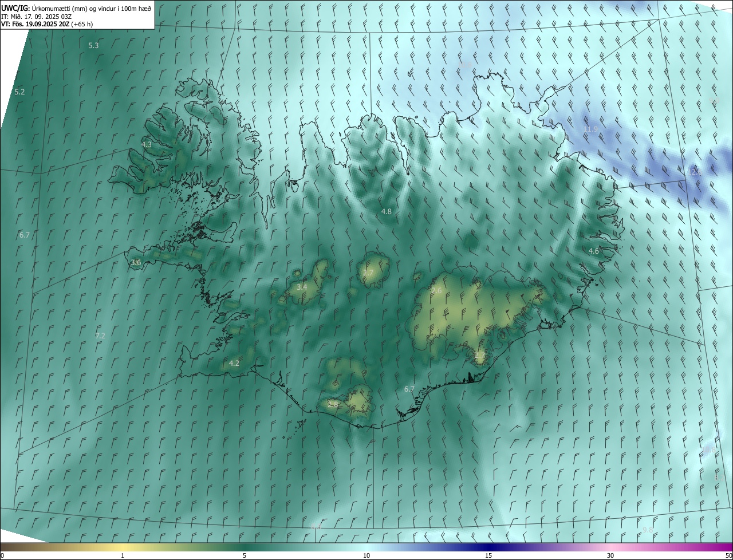Viewport: 733px width, 560px height.
Task: Click the dark navy section of the color scale
Action: [x=488, y=547]
